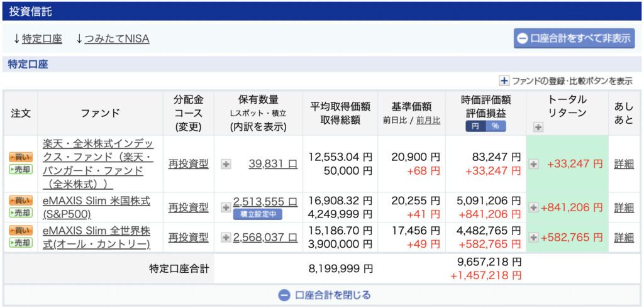Click the plus icon beside ファンドの登録・比較ボタンを表示
This screenshot has width=644, height=308.
point(504,81)
